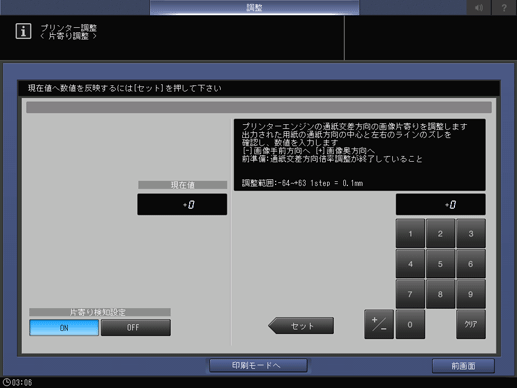Tap keypad digit 3
The width and height of the screenshot is (517, 388).
[471, 233]
